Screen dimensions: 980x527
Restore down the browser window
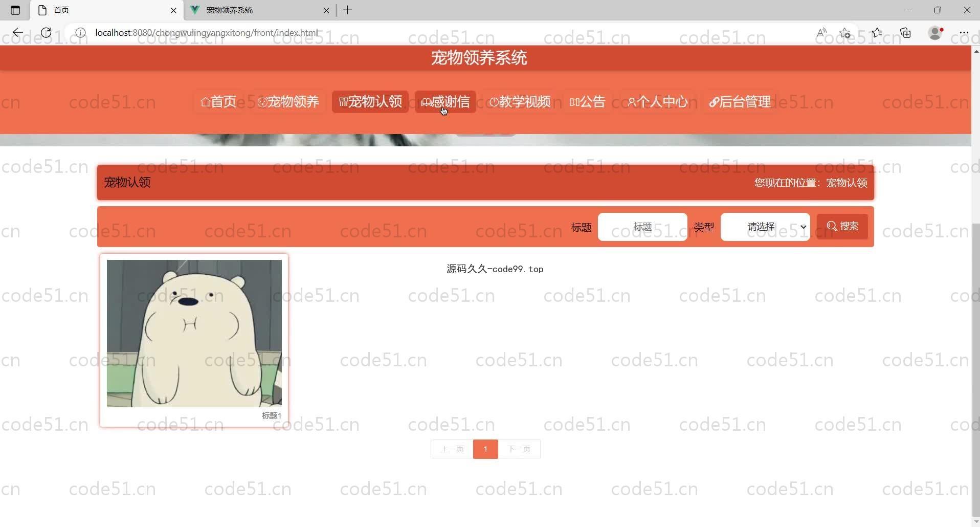pyautogui.click(x=938, y=10)
